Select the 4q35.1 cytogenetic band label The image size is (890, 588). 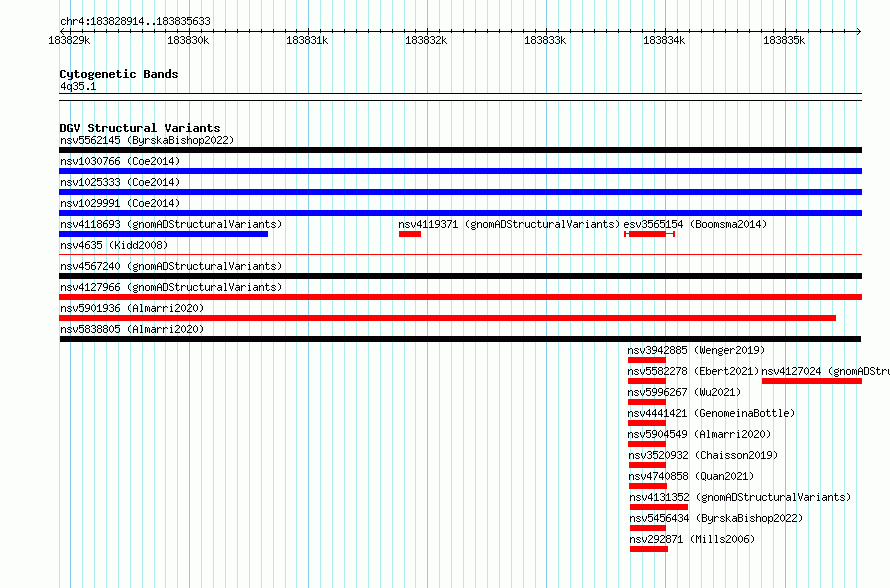click(x=78, y=86)
